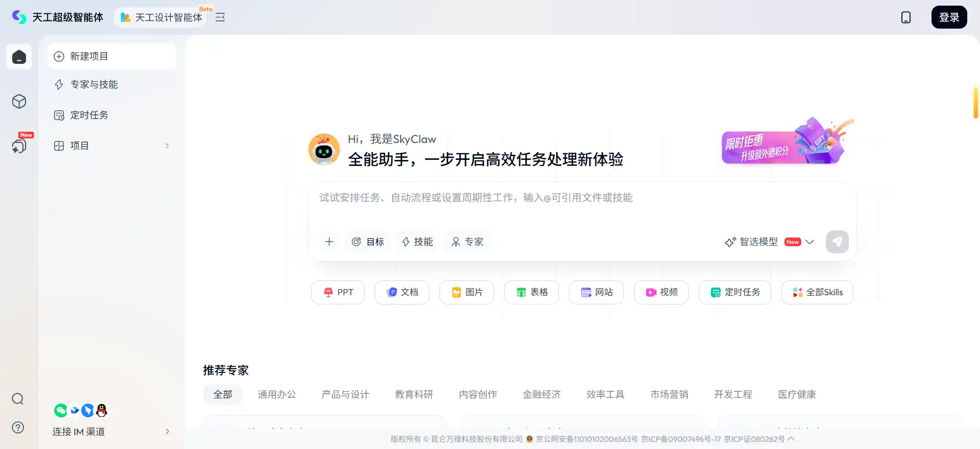Click the 推荐专家 section heading
The width and height of the screenshot is (980, 449).
coord(226,370)
